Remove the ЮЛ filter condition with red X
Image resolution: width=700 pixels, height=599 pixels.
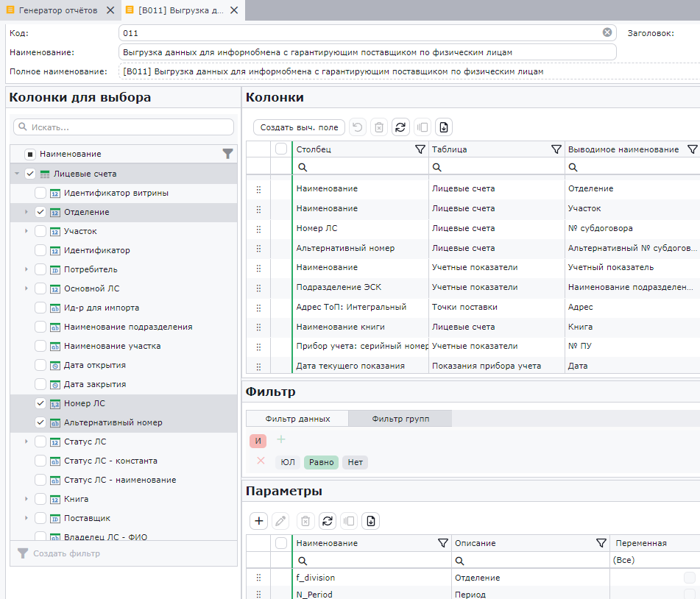point(261,461)
